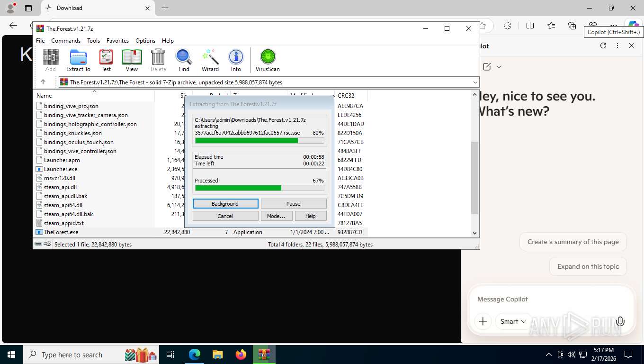Screen dimensions: 644x364
Task: Select the steam_appid.txt file
Action: [x=64, y=223]
